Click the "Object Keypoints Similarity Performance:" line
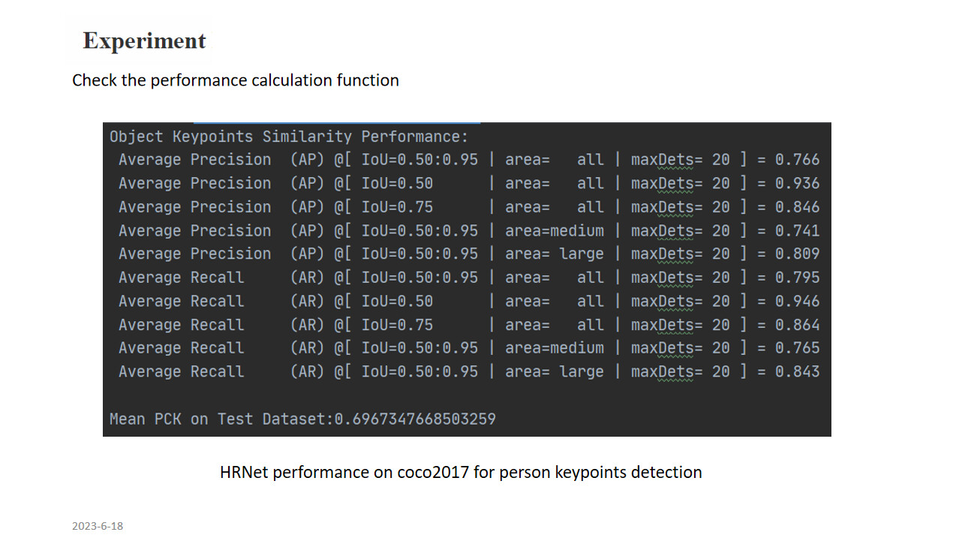Screen dimensions: 980x550 289,137
